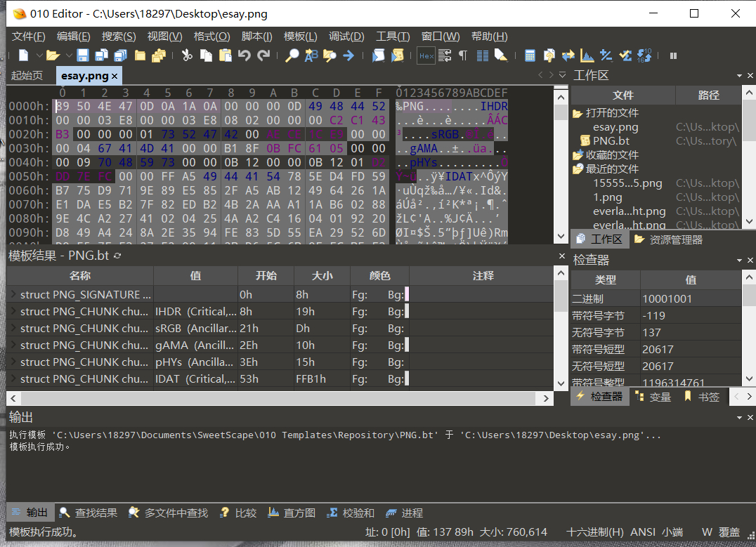Open the open-file dropdown arrow
Image resolution: width=756 pixels, height=547 pixels.
pyautogui.click(x=69, y=55)
